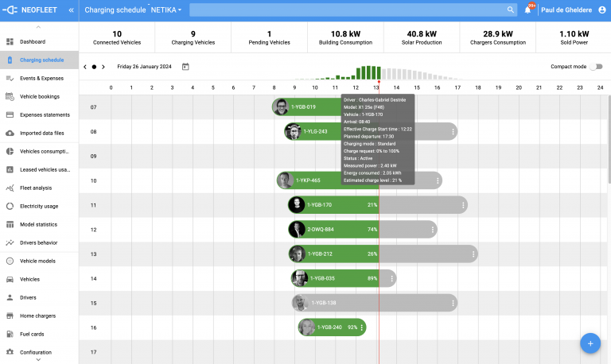Open Fleet analysis in the sidebar
This screenshot has height=364, width=611.
click(x=36, y=188)
